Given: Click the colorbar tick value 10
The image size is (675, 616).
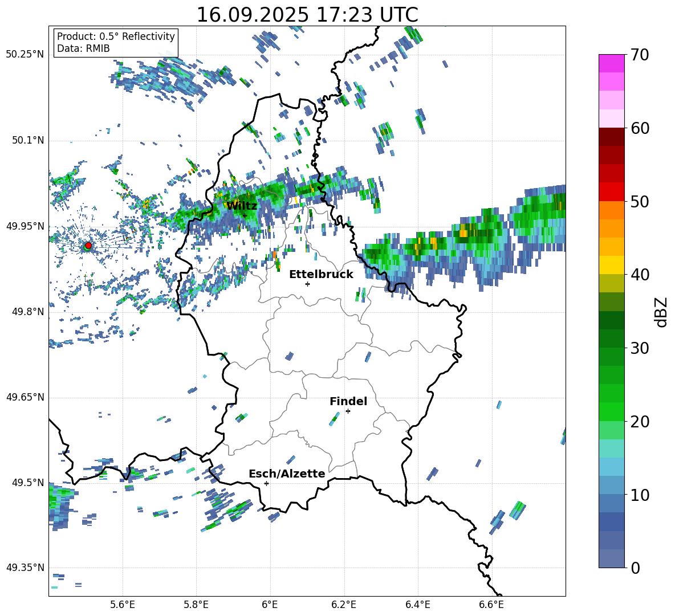Looking at the screenshot, I should (x=640, y=495).
